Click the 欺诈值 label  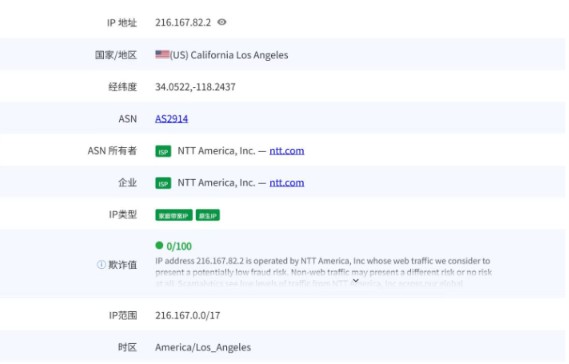point(123,265)
